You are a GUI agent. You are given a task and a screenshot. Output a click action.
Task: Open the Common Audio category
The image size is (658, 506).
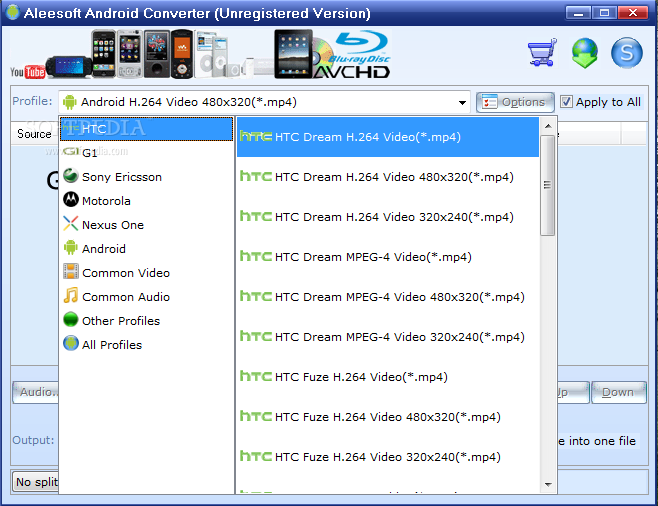coord(146,297)
